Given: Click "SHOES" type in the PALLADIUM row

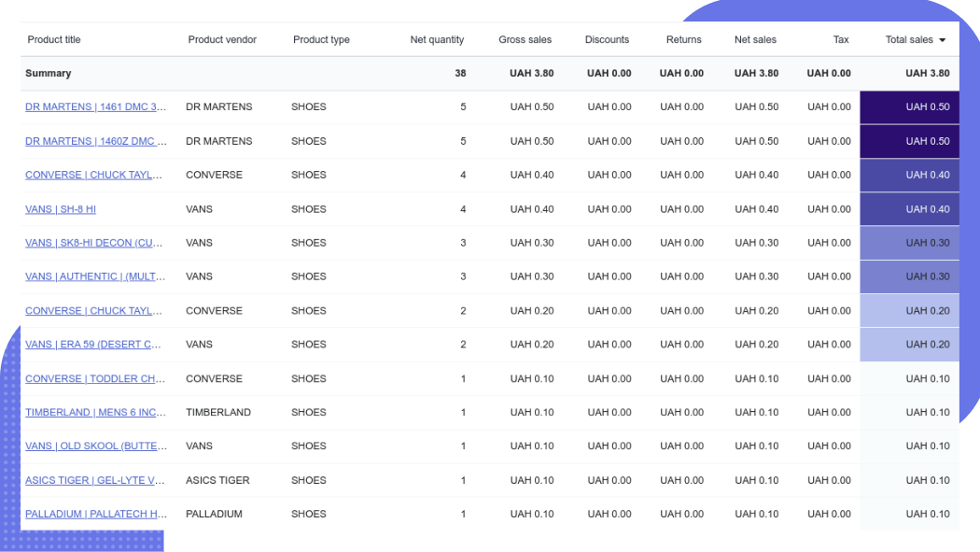Looking at the screenshot, I should (x=309, y=514).
